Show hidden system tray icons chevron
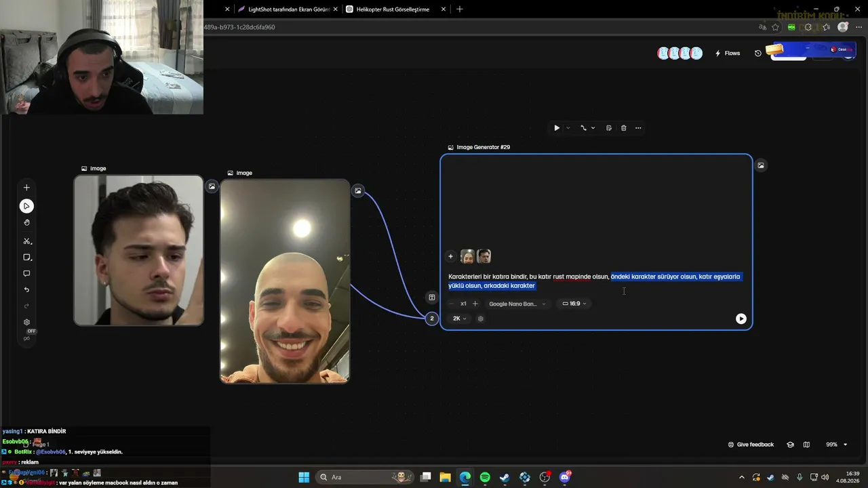This screenshot has height=488, width=868. [x=741, y=477]
